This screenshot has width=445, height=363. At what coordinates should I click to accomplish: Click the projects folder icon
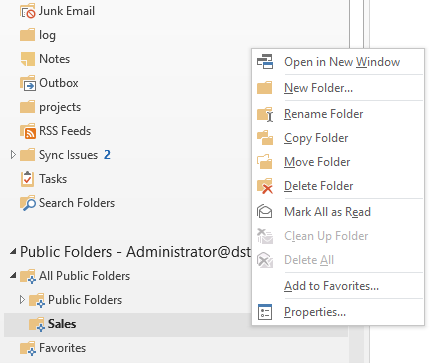[27, 107]
